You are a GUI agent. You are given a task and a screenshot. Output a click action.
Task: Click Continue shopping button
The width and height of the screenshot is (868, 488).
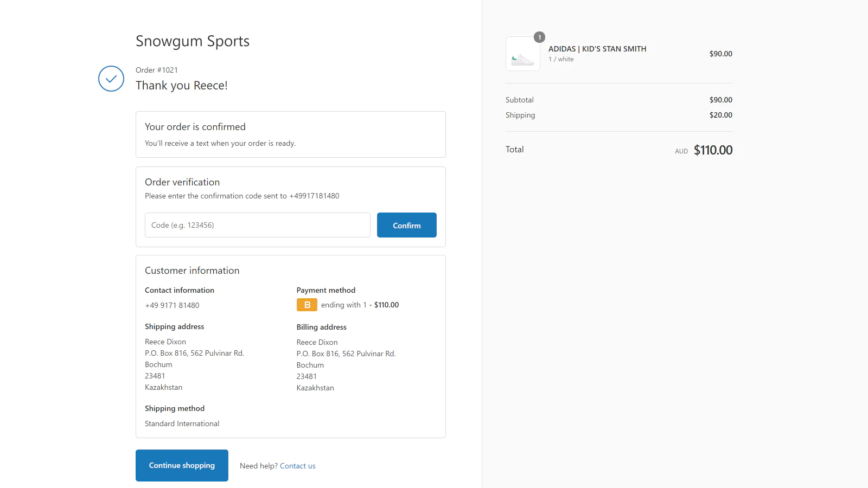182,465
